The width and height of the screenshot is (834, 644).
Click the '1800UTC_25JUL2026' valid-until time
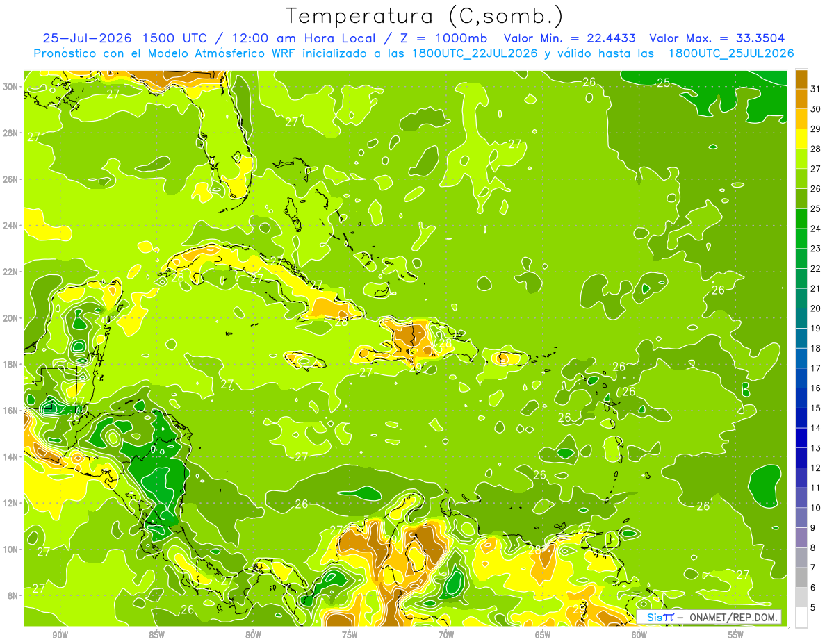[731, 53]
